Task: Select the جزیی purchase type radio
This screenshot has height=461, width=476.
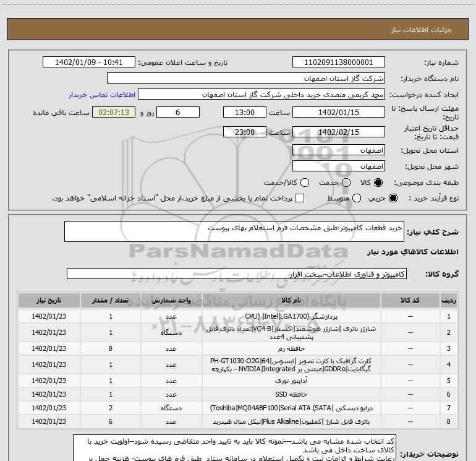Action: coord(393,198)
